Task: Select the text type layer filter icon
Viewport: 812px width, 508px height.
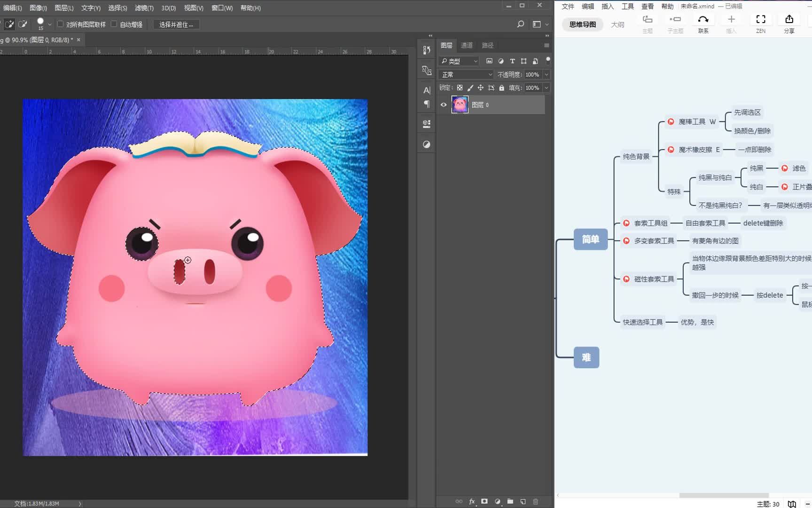Action: point(512,61)
